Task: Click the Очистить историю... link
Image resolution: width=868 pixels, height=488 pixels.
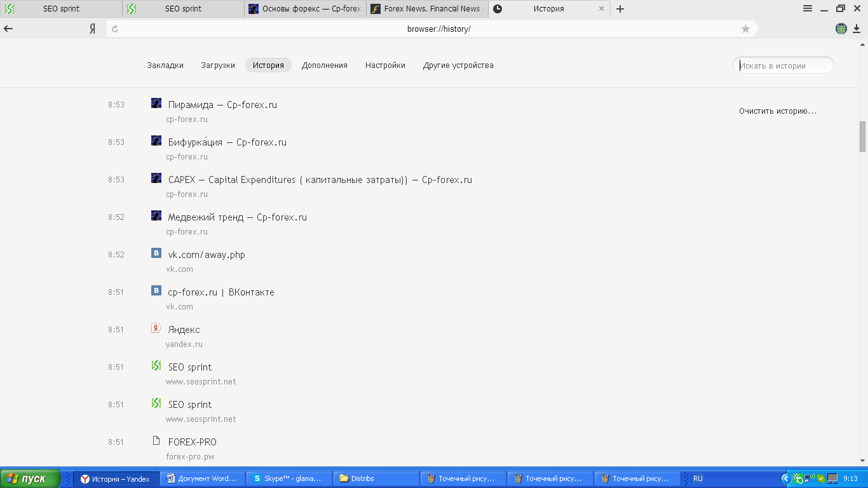Action: coord(778,111)
